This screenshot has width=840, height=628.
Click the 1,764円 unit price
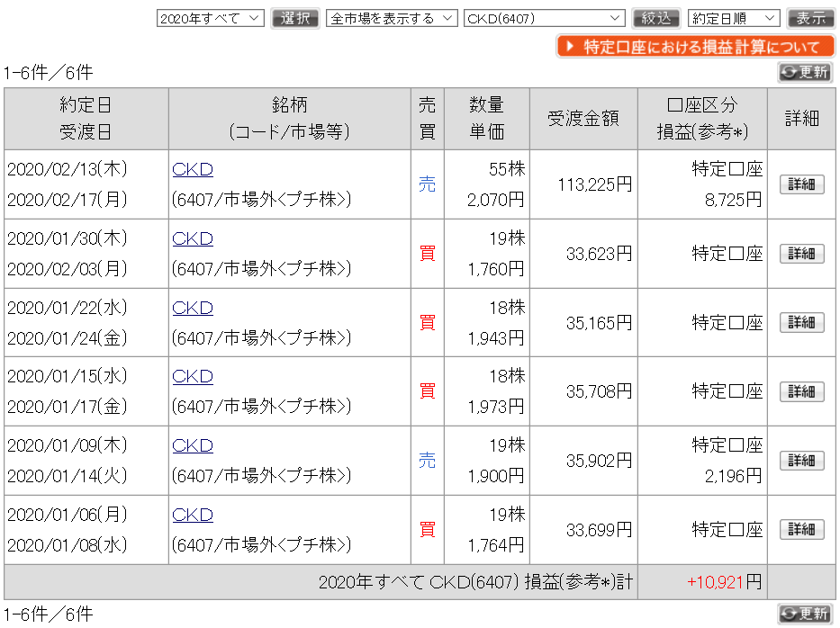point(495,545)
